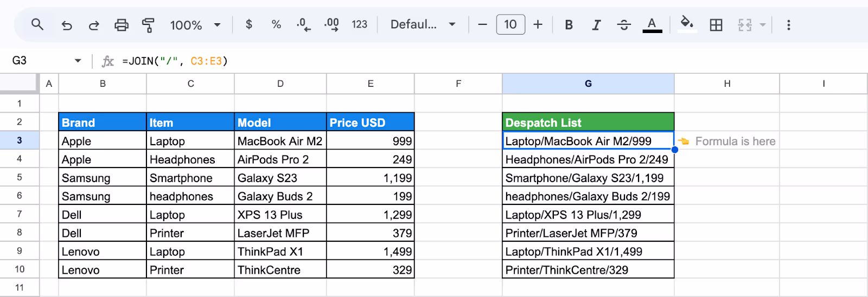The image size is (868, 297).
Task: Print the spreadsheet
Action: coord(122,25)
